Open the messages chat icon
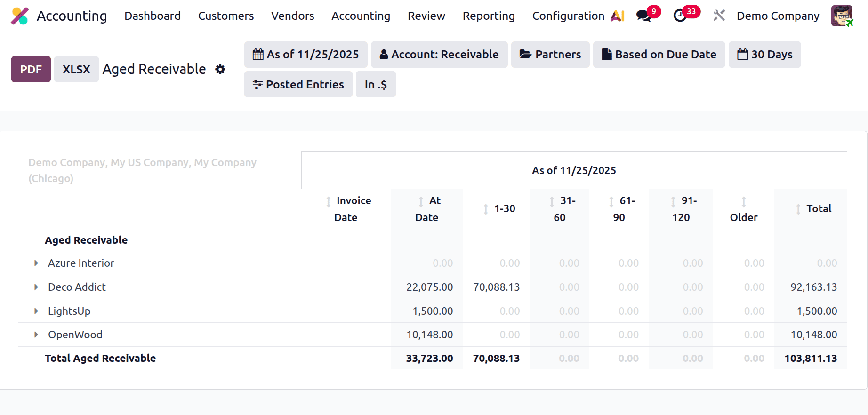Image resolution: width=868 pixels, height=415 pixels. 643,16
